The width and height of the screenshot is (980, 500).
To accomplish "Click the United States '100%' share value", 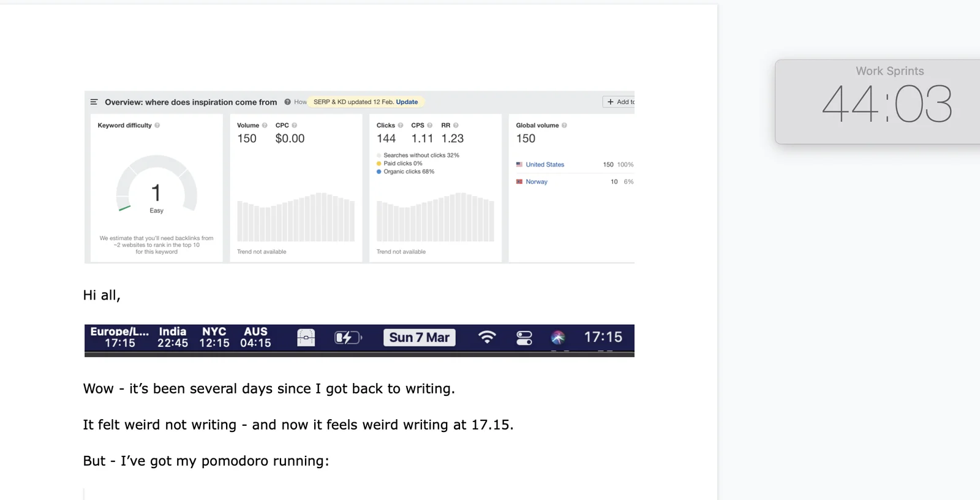I will point(625,164).
